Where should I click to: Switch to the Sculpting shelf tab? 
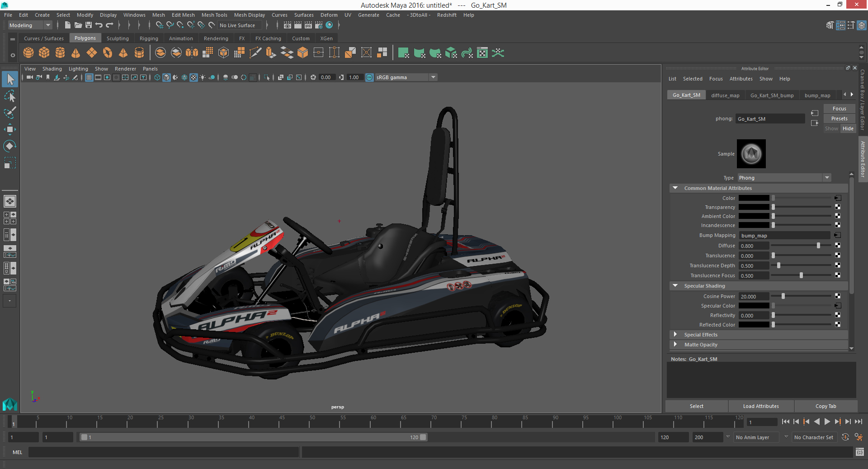tap(118, 38)
